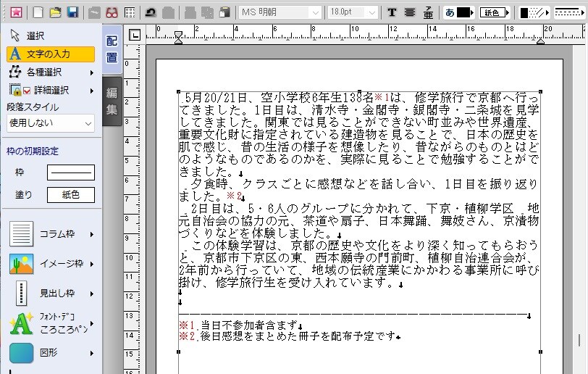Create a new document with the blank page icon
Viewport: 588px width, 374px height.
38,13
